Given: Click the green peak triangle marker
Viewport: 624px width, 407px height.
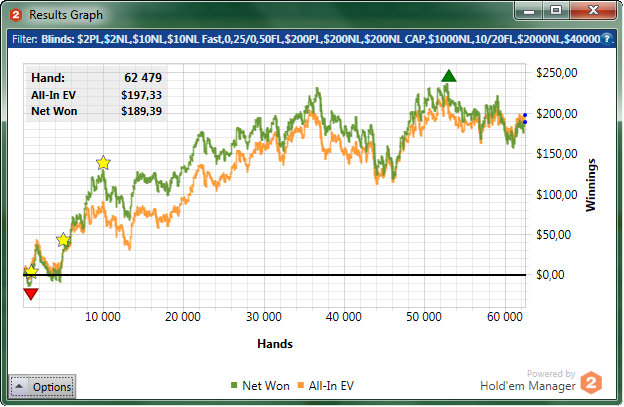Looking at the screenshot, I should coord(448,76).
